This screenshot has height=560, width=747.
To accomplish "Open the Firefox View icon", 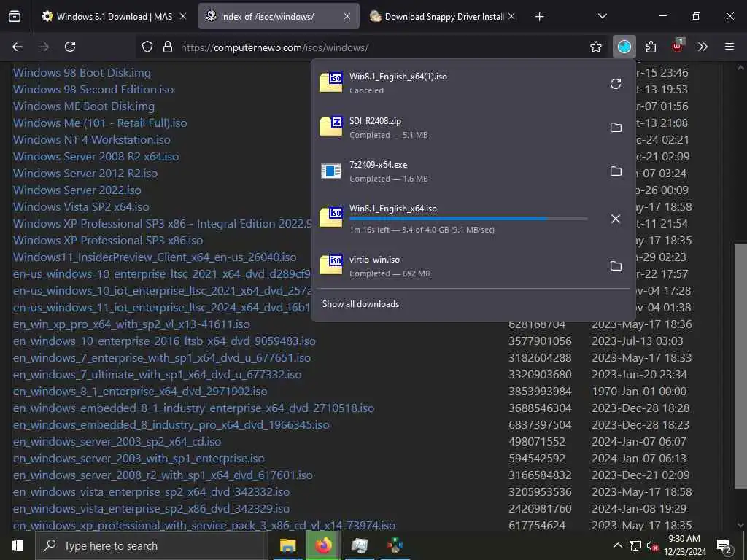I will pos(15,17).
